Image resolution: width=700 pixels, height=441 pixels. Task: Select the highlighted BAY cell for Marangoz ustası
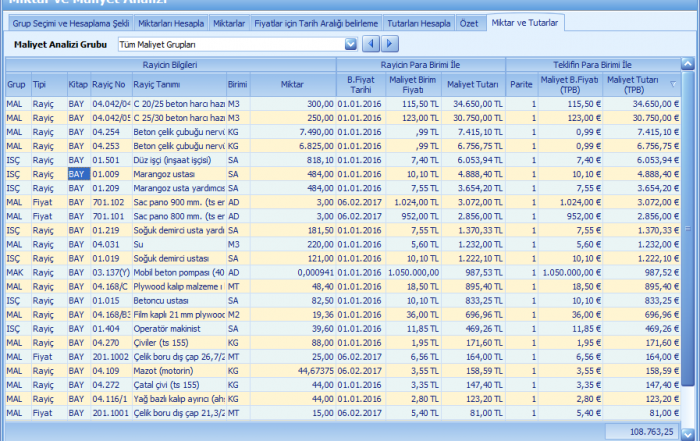point(78,173)
